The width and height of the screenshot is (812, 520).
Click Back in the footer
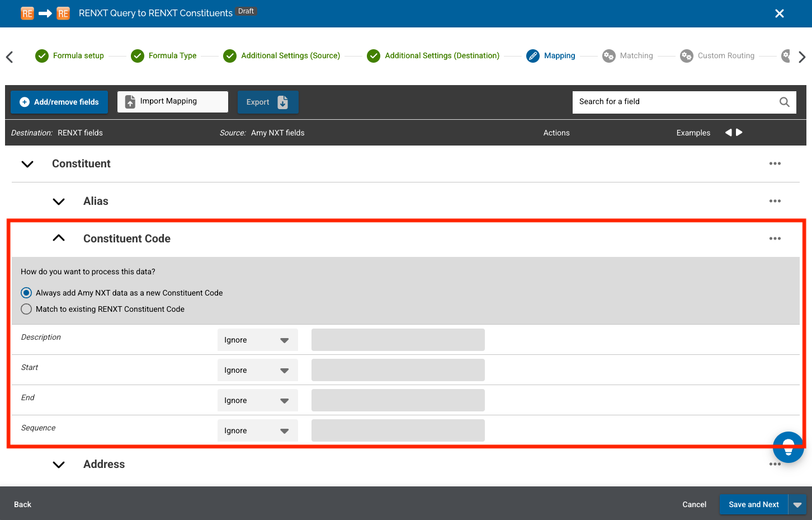(x=22, y=504)
